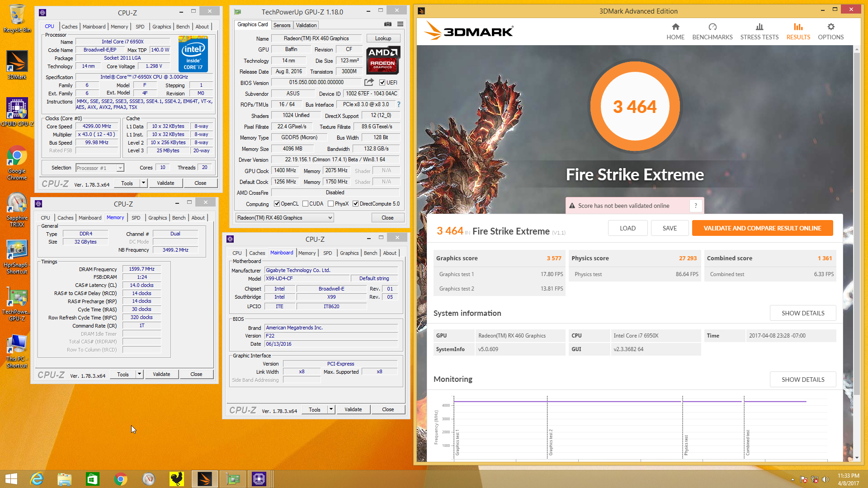Click Lookup button in GPU-Z
Screen dimensions: 868x488
382,38
